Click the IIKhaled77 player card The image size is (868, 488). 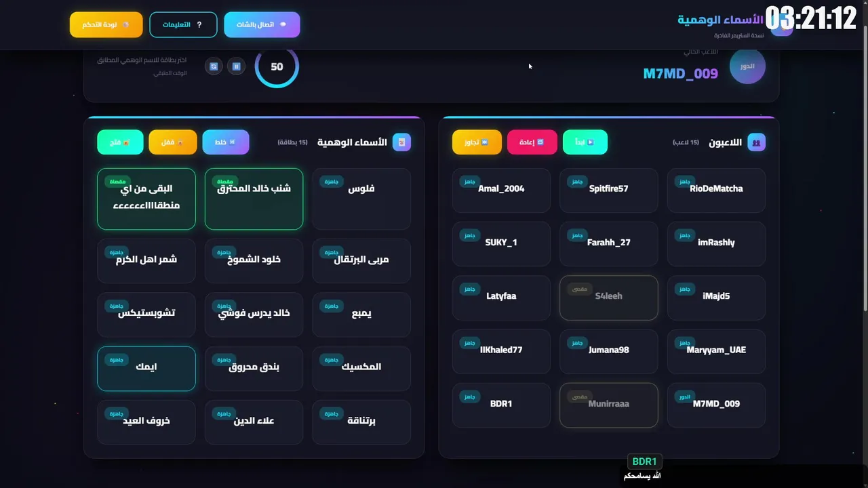pyautogui.click(x=501, y=352)
